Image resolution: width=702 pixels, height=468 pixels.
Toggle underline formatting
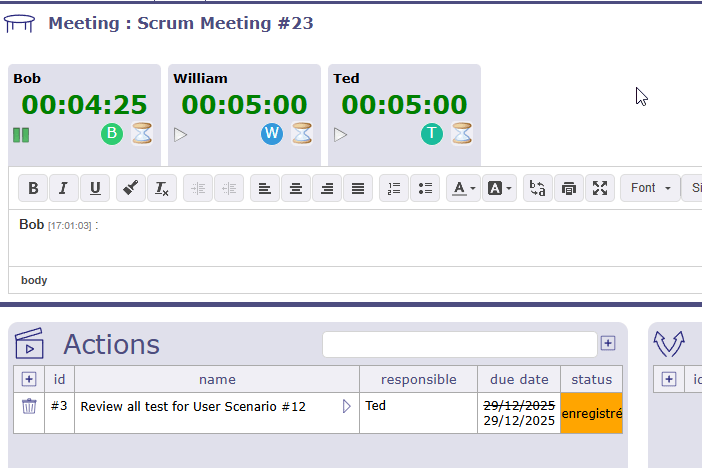pos(95,188)
